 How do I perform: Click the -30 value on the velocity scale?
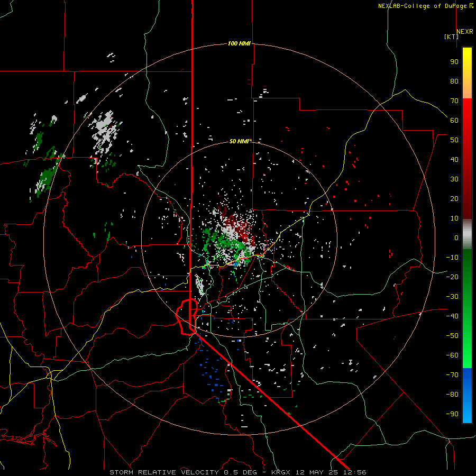pyautogui.click(x=452, y=297)
